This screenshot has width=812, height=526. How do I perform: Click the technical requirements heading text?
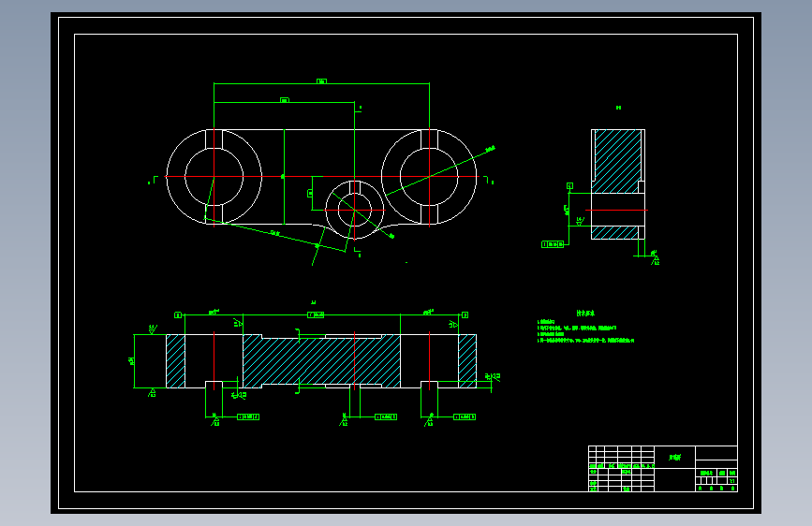click(x=585, y=314)
